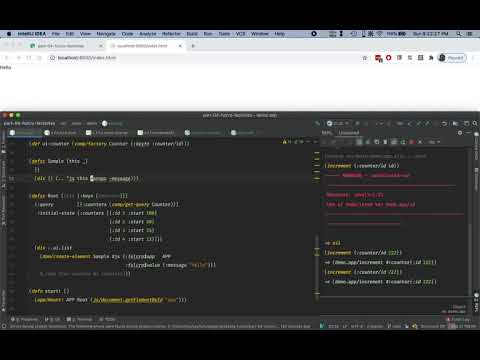480x360 pixels.
Task: Click the UTF-8 encoding status entry
Action: click(x=357, y=326)
